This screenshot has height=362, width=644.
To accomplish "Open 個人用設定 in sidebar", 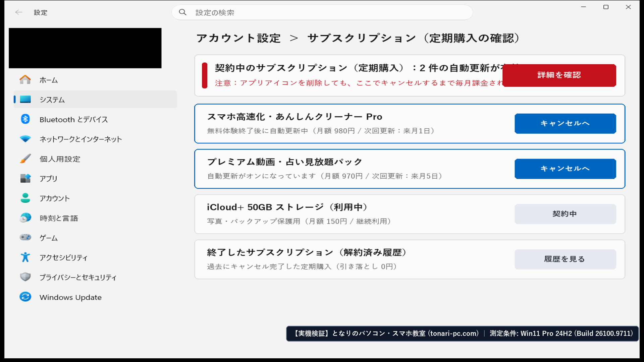I will coord(95,159).
